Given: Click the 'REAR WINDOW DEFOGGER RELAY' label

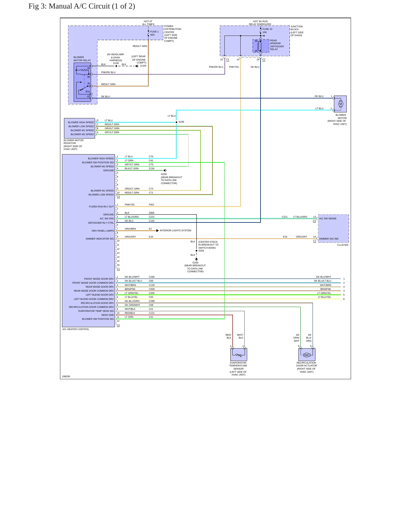Looking at the screenshot, I should 277,45.
